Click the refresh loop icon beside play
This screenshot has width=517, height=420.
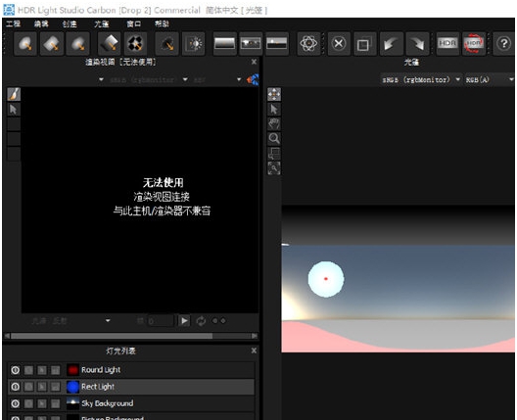pyautogui.click(x=201, y=321)
